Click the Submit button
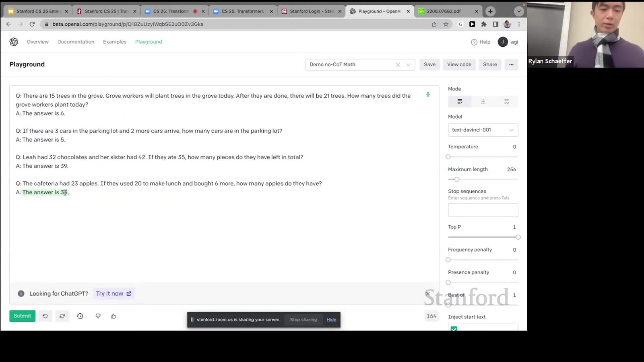This screenshot has height=362, width=644. coord(22,316)
